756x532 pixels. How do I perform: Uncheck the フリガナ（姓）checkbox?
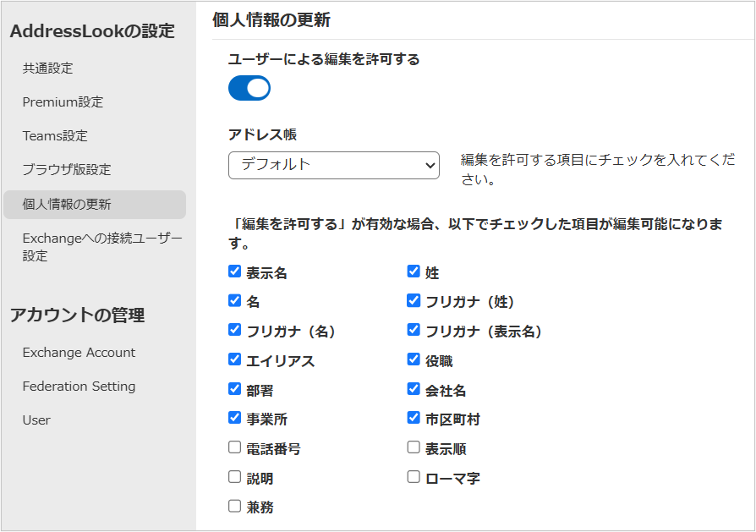pyautogui.click(x=414, y=300)
